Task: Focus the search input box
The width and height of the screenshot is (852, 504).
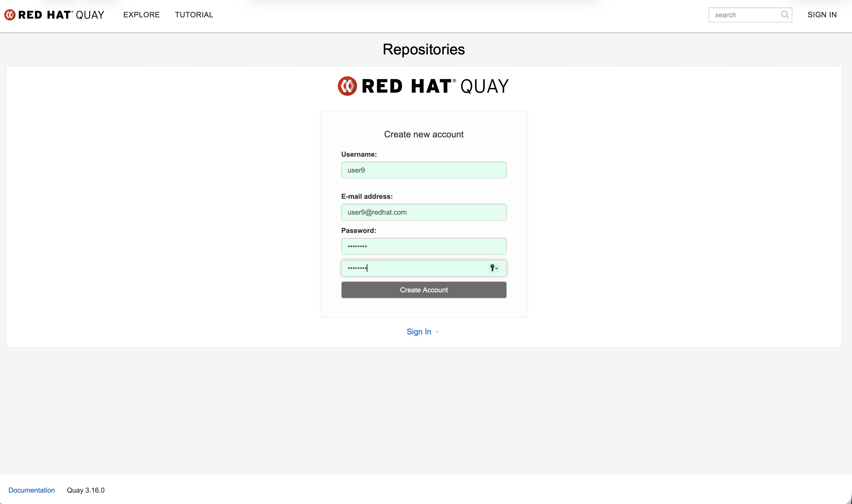Action: (744, 15)
